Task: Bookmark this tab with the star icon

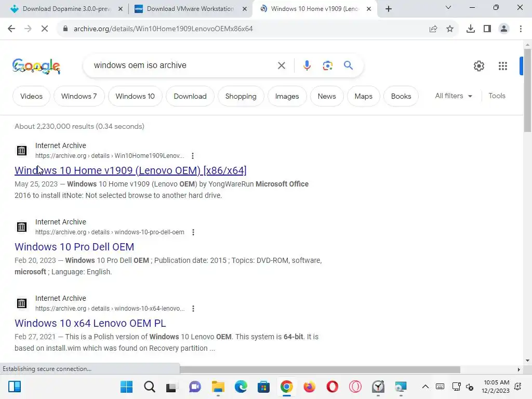Action: coord(450,29)
